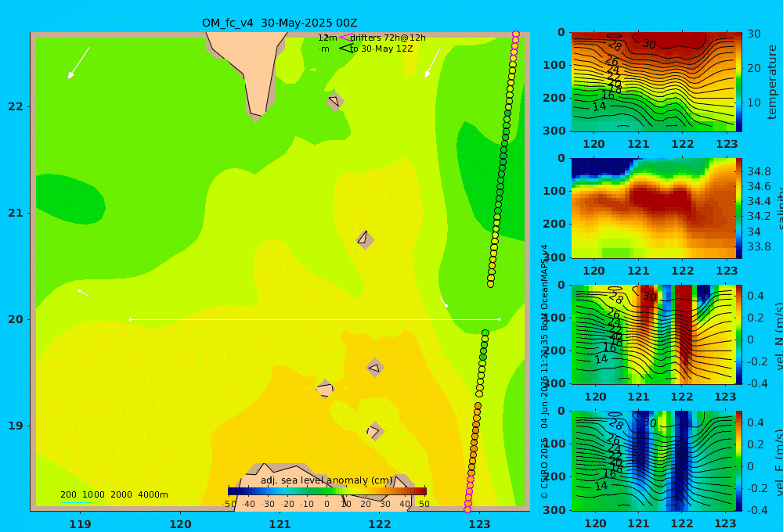
Task: Click longitude tick '121' on the main map axis
Action: click(280, 524)
